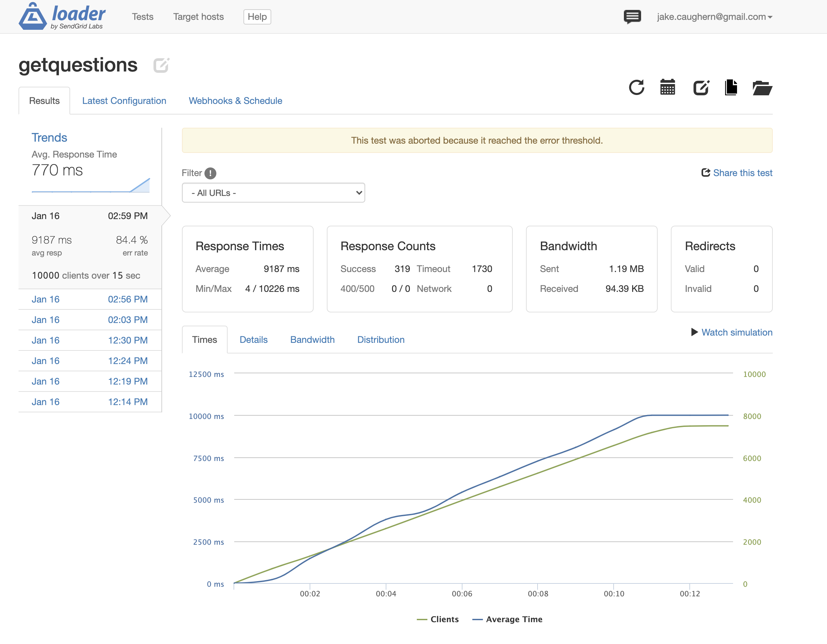
Task: Open the All URLs filter dropdown
Action: click(x=273, y=193)
